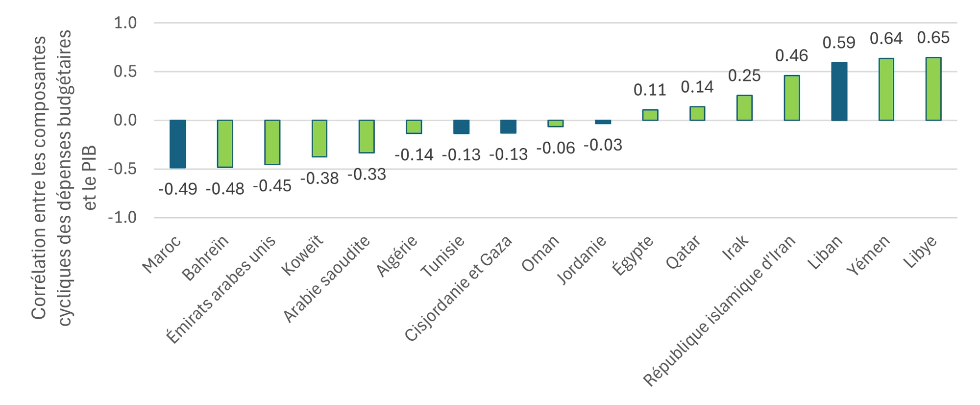The width and height of the screenshot is (980, 405).
Task: Click the 0.59 data label above Liban
Action: coord(838,43)
